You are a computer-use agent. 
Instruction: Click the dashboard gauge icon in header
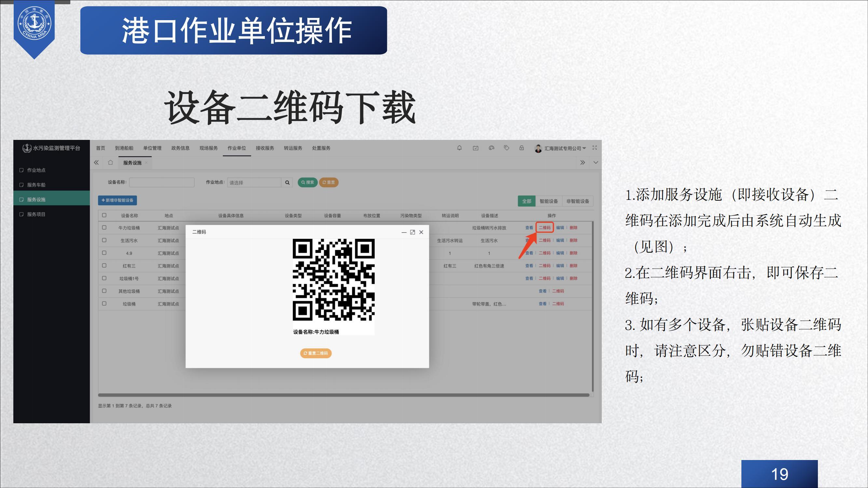(491, 148)
